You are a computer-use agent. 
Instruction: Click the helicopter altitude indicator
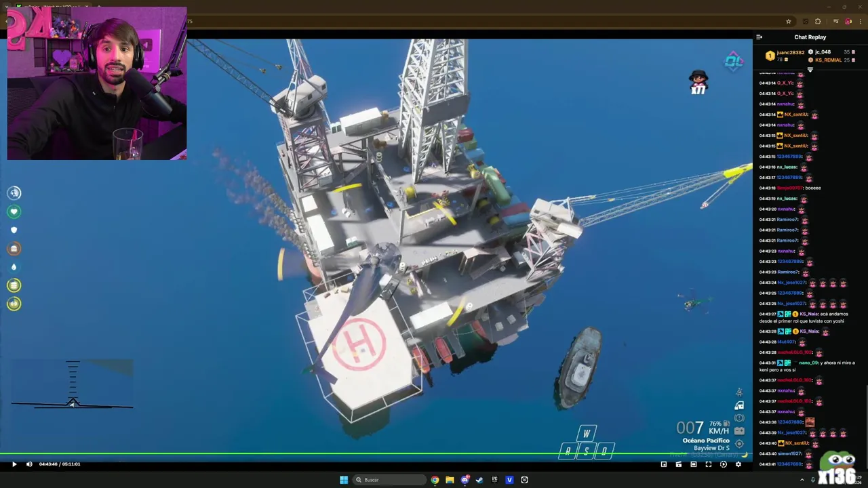pos(72,385)
